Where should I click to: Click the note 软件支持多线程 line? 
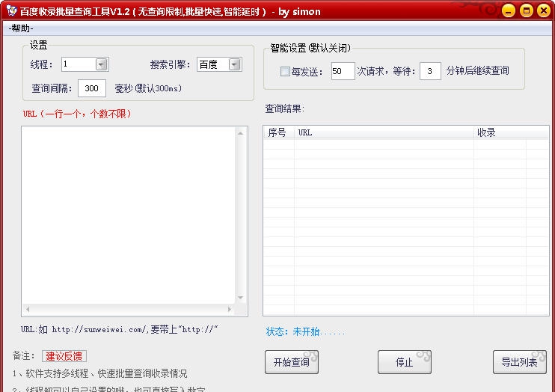(x=99, y=373)
